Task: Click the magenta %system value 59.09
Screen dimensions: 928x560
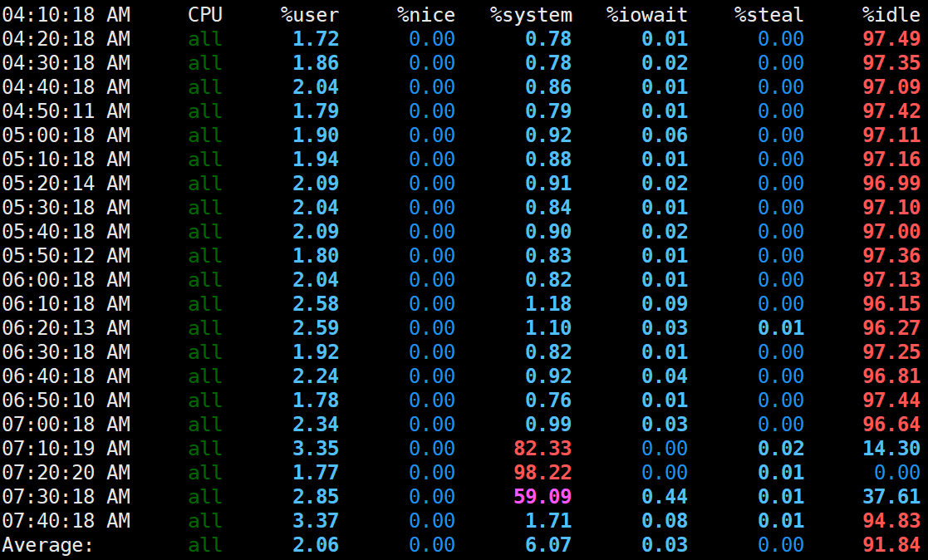Action: tap(543, 497)
